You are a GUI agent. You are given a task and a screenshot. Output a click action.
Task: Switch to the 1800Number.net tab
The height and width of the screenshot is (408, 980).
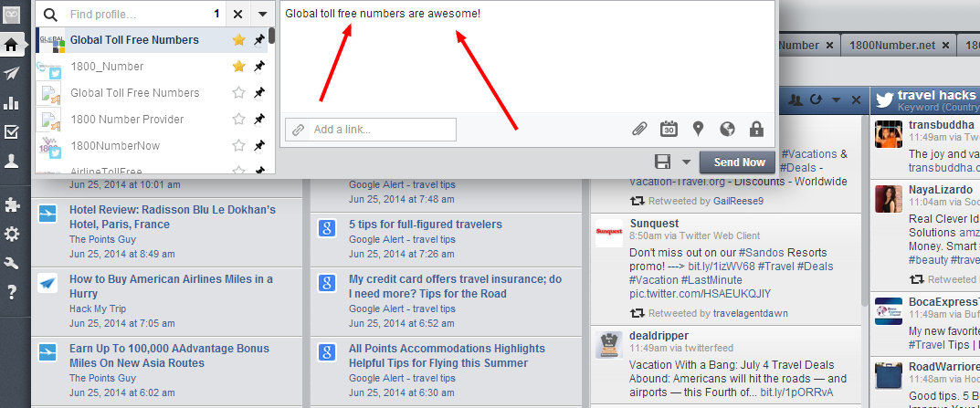click(x=892, y=45)
